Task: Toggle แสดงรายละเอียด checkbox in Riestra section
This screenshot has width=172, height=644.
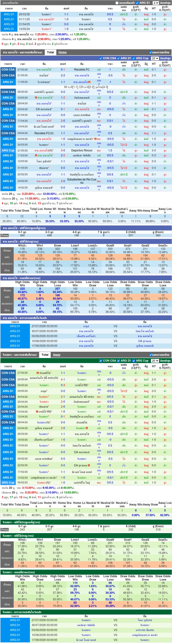Action: point(151,355)
